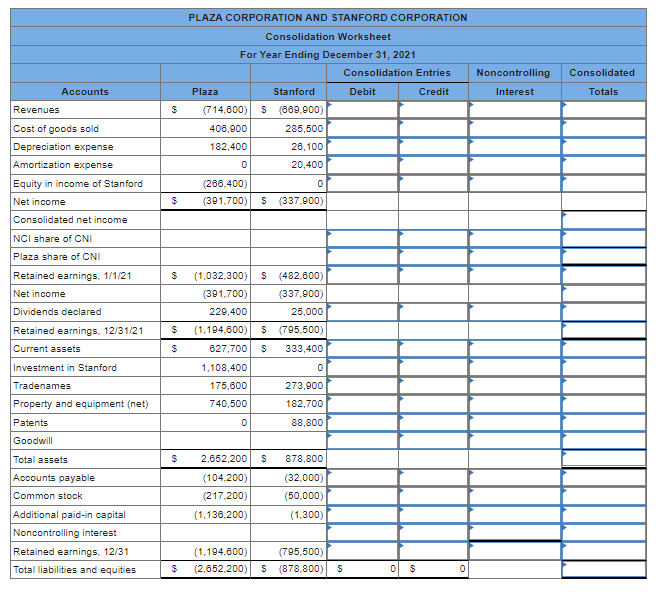Select Property and equipment Debit cell

coord(362,403)
